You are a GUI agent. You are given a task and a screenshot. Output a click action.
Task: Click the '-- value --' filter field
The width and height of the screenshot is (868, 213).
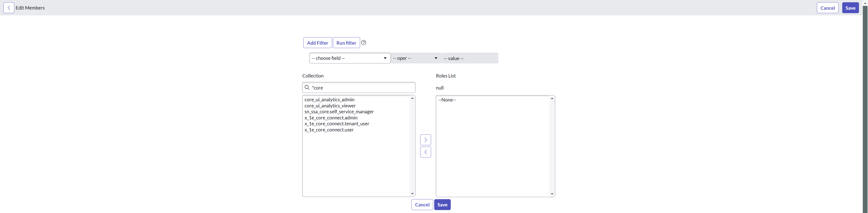[470, 58]
